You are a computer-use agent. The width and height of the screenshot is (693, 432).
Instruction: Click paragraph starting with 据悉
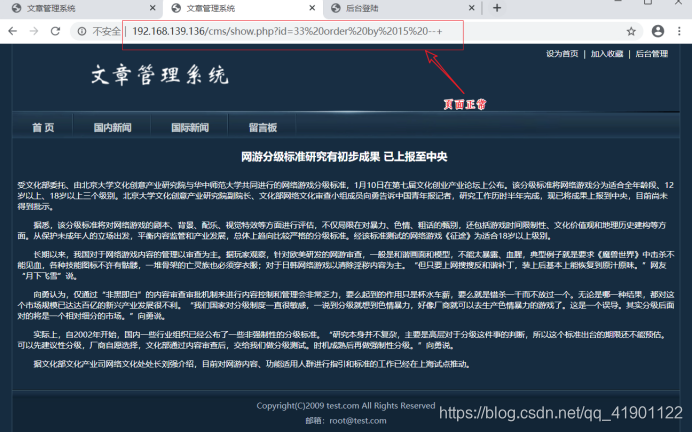point(342,230)
